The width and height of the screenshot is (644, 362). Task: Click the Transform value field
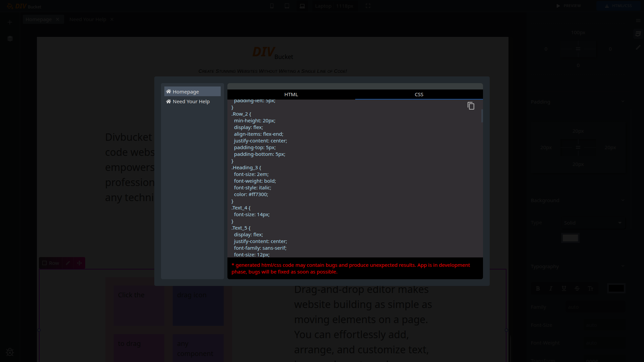[x=604, y=360]
